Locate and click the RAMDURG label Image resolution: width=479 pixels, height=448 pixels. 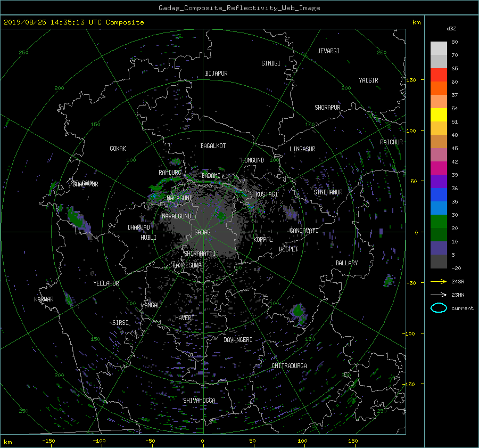[x=170, y=173]
